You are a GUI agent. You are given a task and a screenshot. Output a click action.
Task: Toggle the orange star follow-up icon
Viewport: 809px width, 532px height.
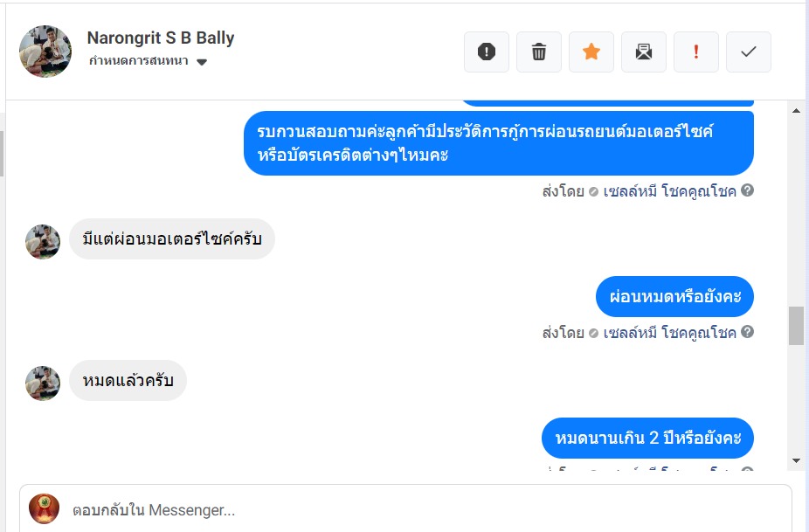(591, 52)
